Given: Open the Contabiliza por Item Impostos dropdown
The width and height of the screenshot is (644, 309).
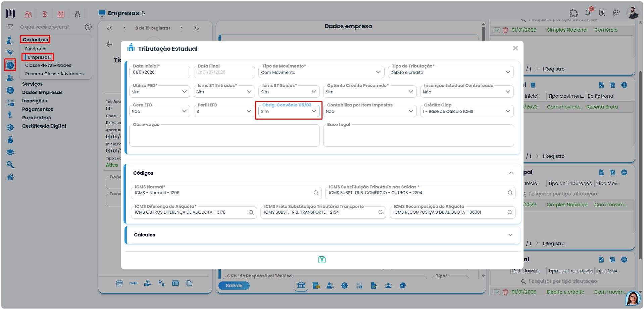Looking at the screenshot, I should [370, 111].
